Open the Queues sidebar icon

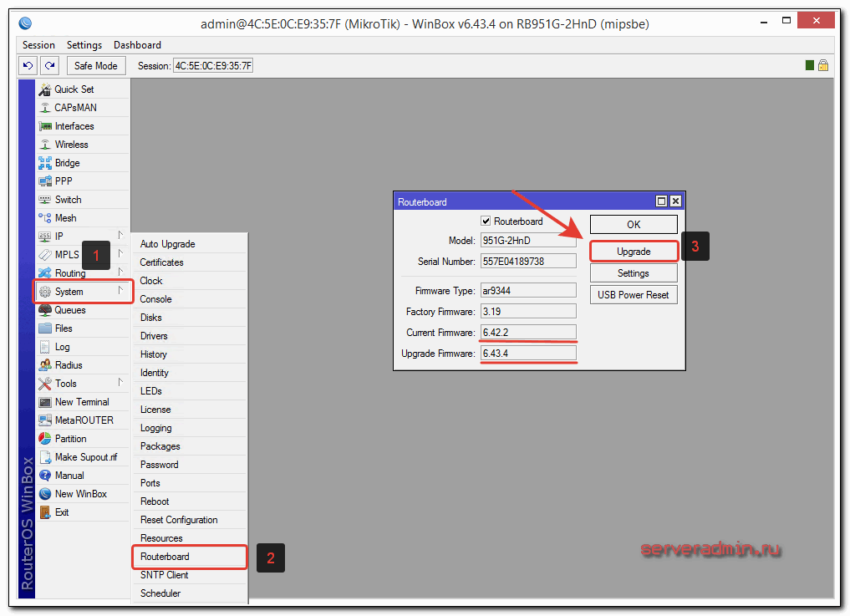coord(45,310)
